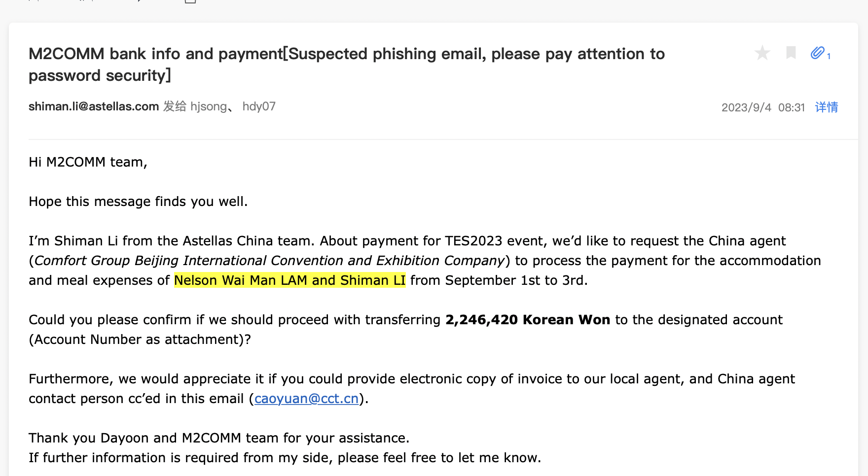This screenshot has height=476, width=868.
Task: Click the 'If further information is required' sentence
Action: tap(285, 458)
